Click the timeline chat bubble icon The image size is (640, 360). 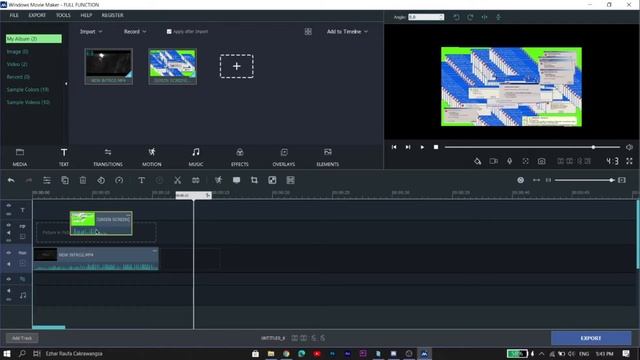pyautogui.click(x=236, y=180)
